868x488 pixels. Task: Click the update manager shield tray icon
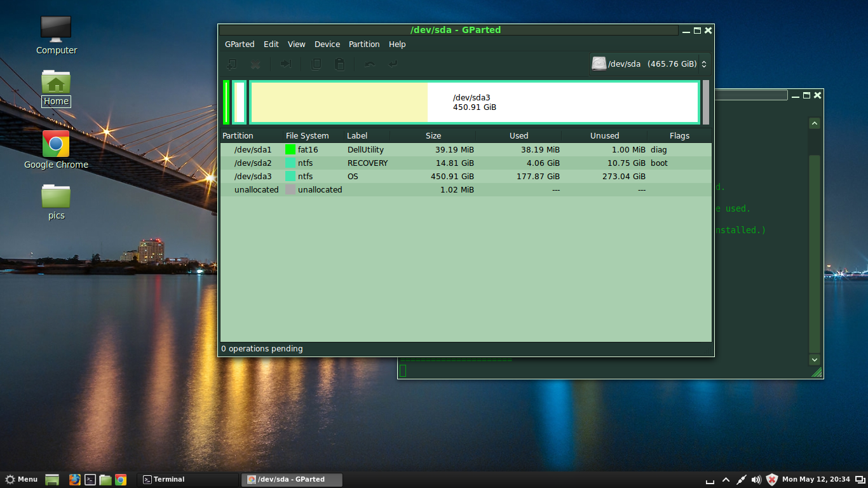(772, 480)
